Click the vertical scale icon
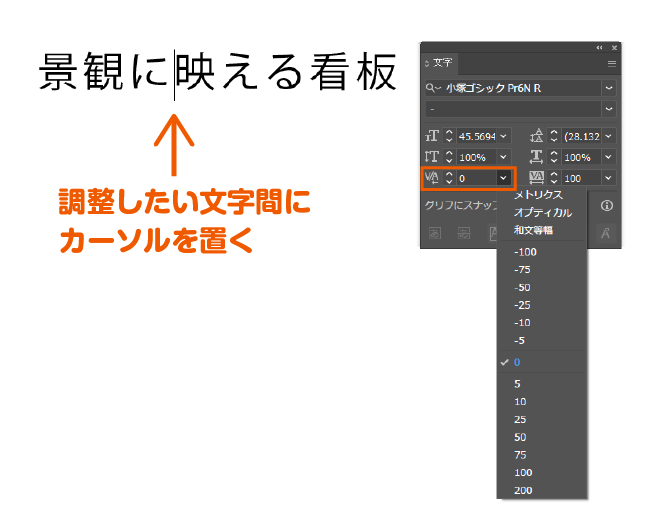The image size is (650, 520). (432, 157)
